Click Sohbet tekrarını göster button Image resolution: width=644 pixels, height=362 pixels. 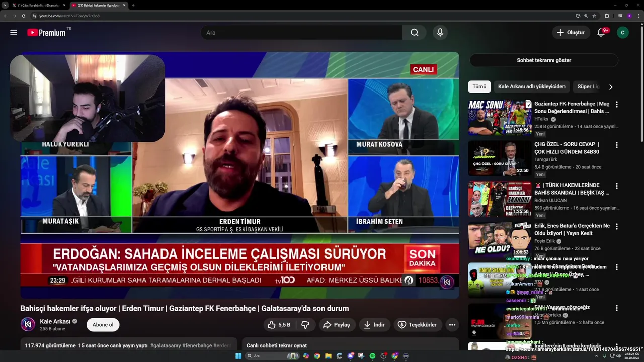click(544, 60)
